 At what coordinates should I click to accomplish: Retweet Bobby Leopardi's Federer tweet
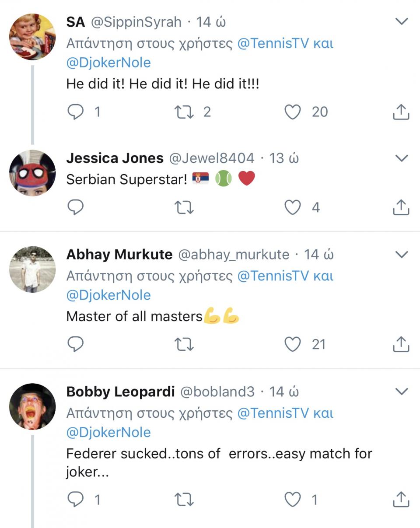184,499
